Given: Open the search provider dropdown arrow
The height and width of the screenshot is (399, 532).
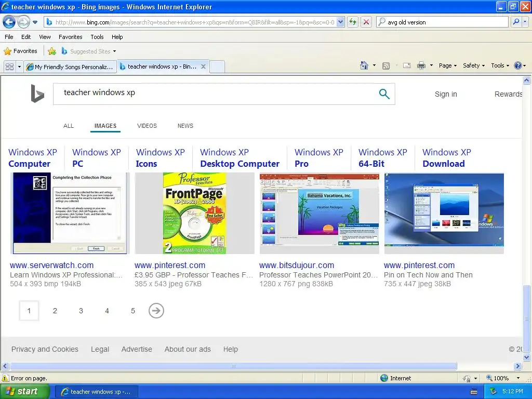Looking at the screenshot, I should click(x=525, y=22).
